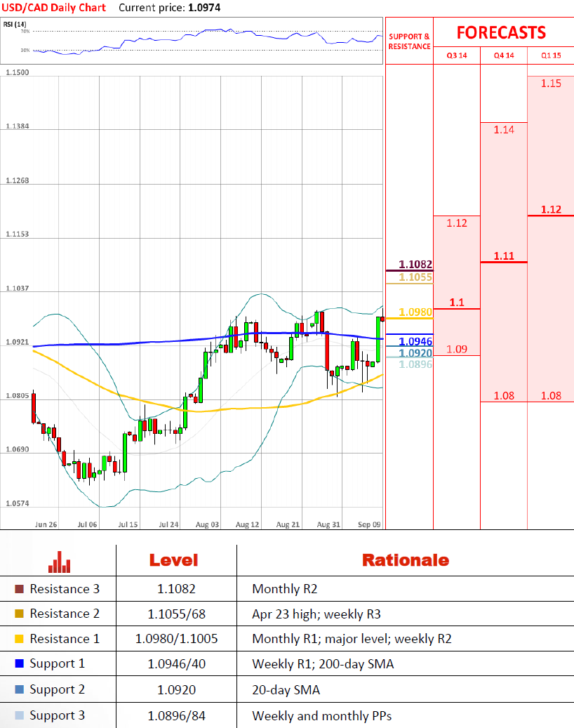Click the Support 2 row label

[57, 690]
